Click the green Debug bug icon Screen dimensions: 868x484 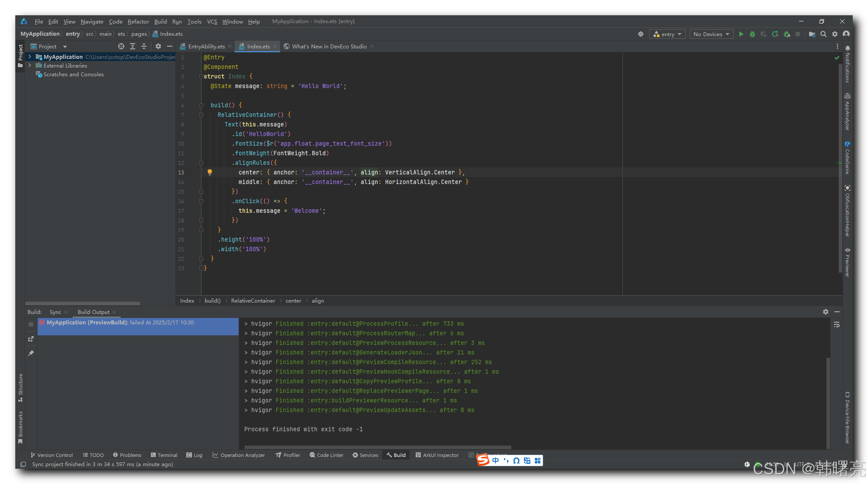752,34
